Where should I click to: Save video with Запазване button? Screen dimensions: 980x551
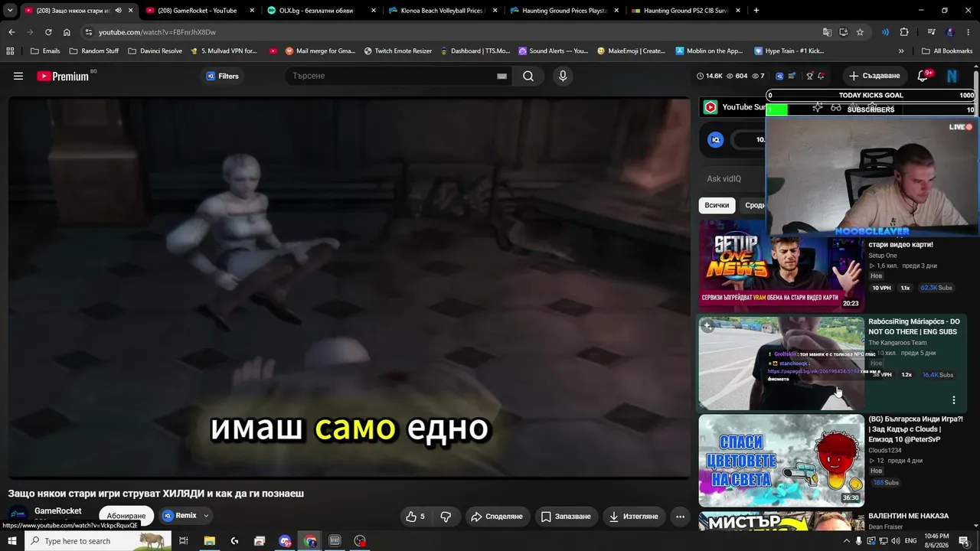pyautogui.click(x=566, y=517)
